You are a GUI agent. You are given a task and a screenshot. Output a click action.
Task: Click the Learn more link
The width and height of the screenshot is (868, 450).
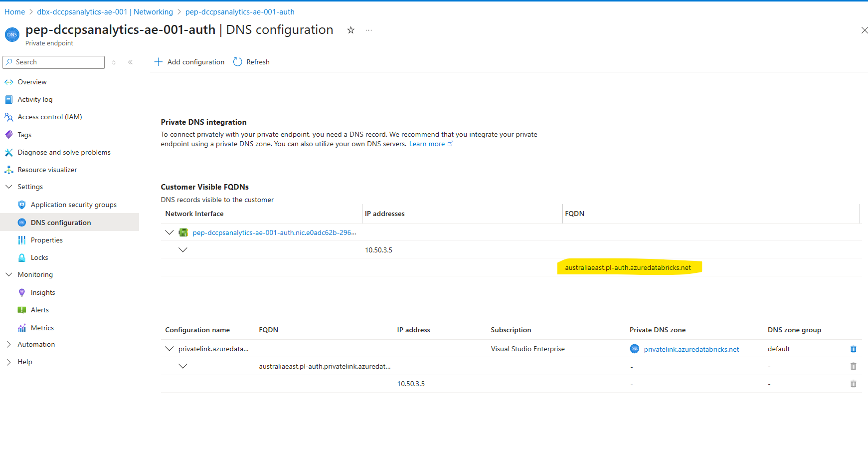click(x=427, y=144)
